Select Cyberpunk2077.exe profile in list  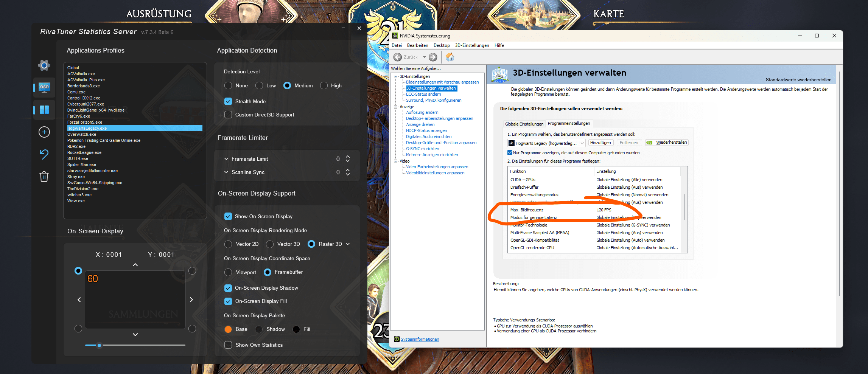coord(86,104)
